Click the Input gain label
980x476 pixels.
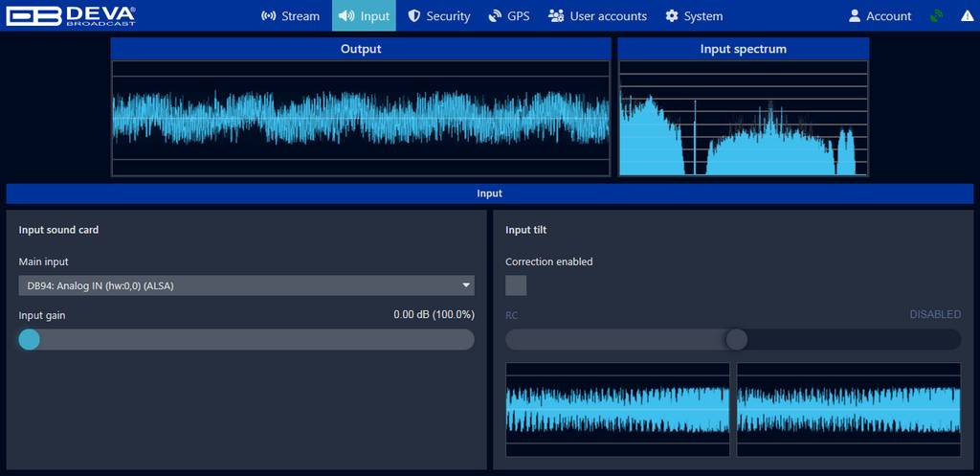pyautogui.click(x=42, y=315)
